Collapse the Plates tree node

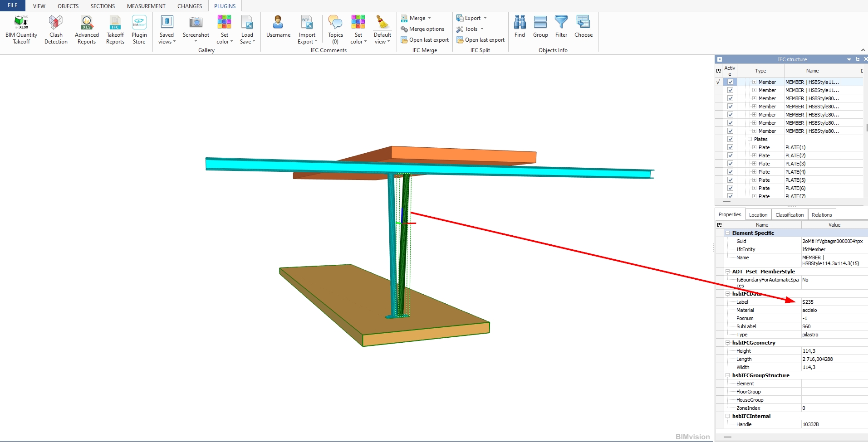[x=750, y=139]
